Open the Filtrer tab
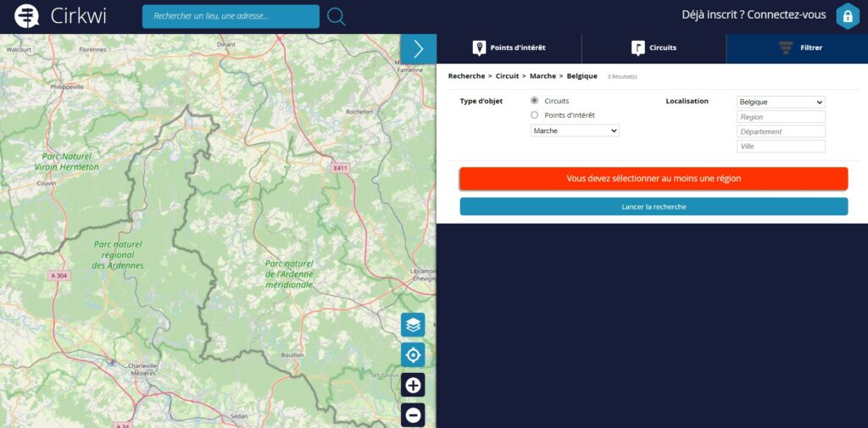The image size is (868, 428). click(x=797, y=48)
